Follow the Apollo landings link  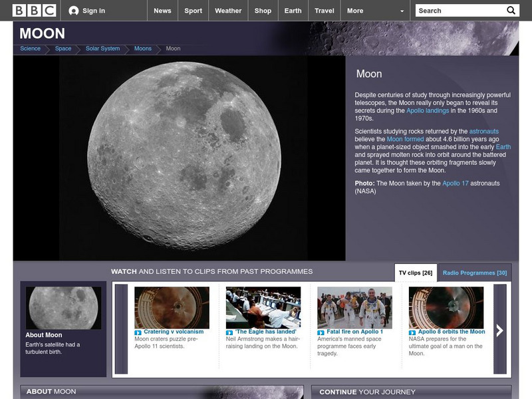pos(428,111)
